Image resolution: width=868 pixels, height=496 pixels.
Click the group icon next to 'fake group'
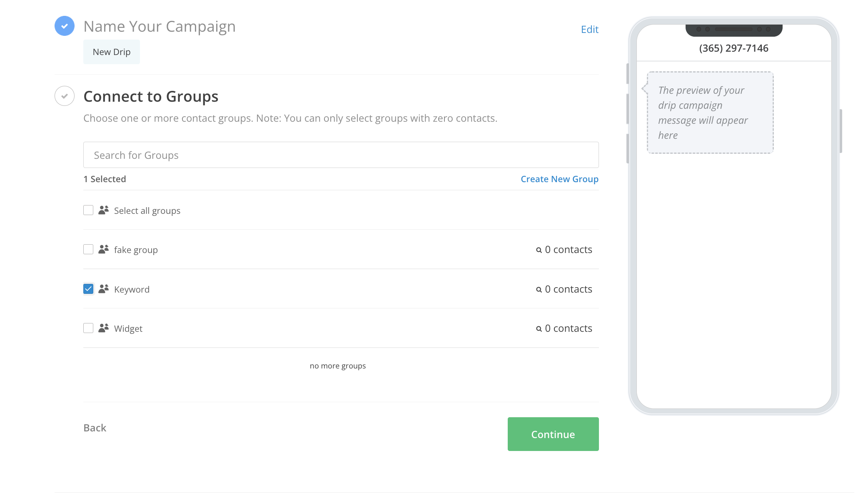tap(103, 249)
